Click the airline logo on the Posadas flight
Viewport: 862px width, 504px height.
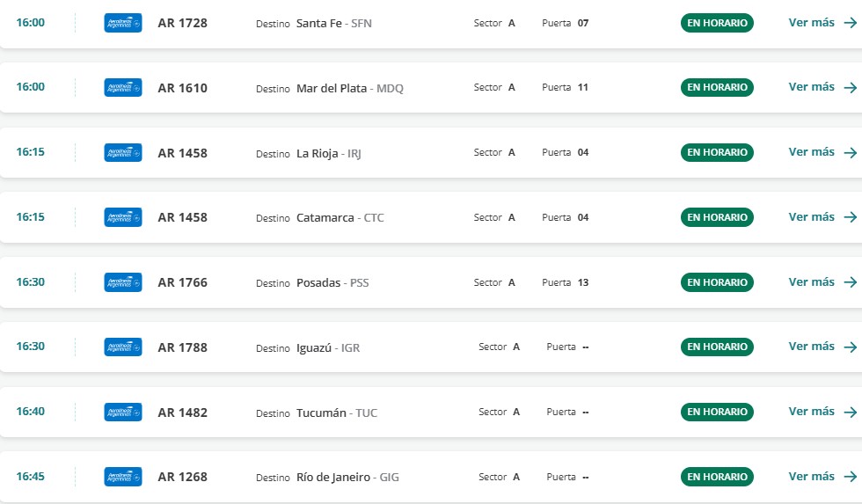(123, 282)
